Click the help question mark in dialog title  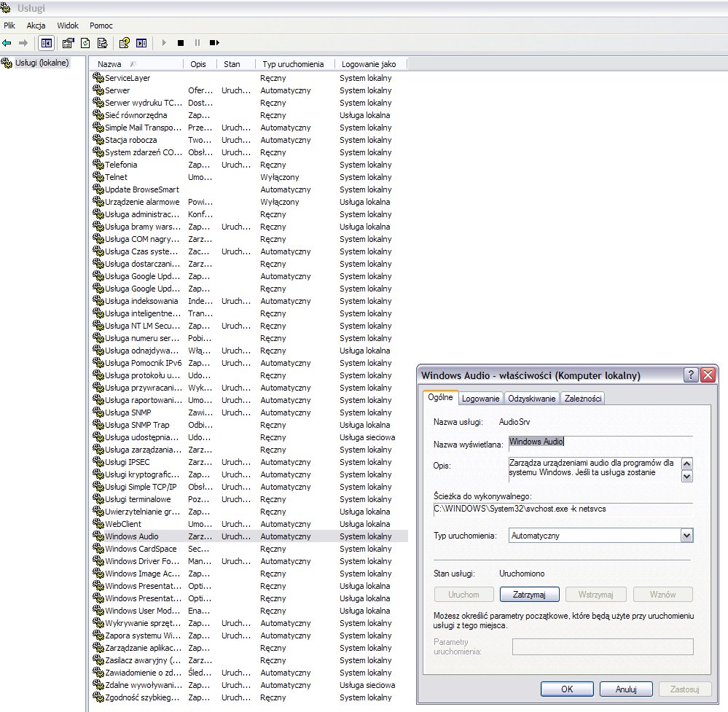[691, 375]
